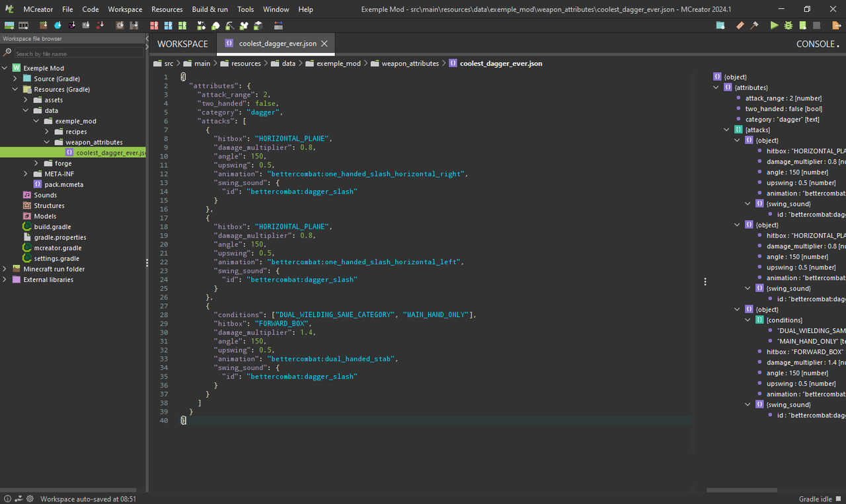Run client with green play icon
Screen dimensions: 846x504
774,26
